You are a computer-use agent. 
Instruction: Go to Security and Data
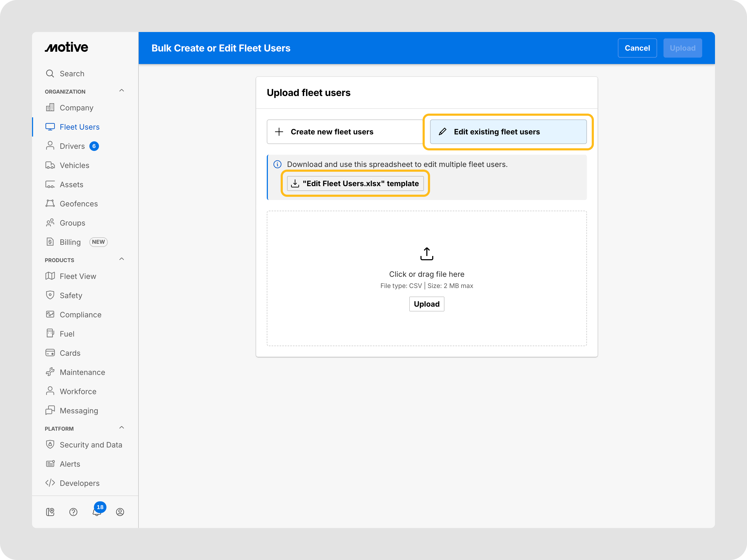(90, 445)
